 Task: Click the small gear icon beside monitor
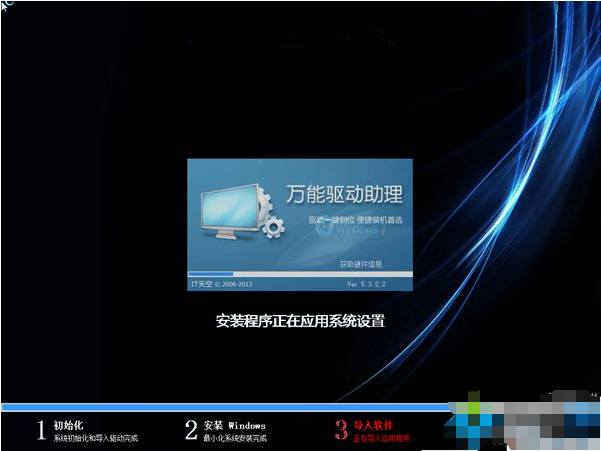(x=274, y=227)
